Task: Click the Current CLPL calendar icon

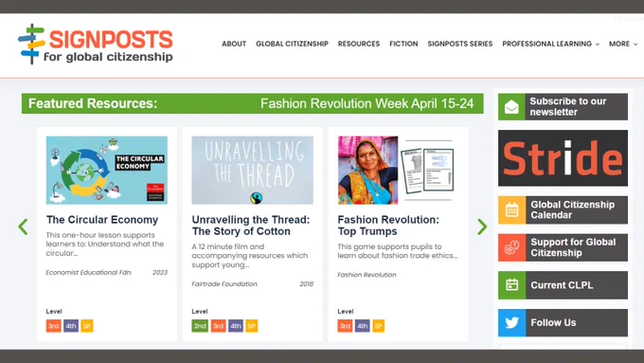Action: click(x=511, y=285)
